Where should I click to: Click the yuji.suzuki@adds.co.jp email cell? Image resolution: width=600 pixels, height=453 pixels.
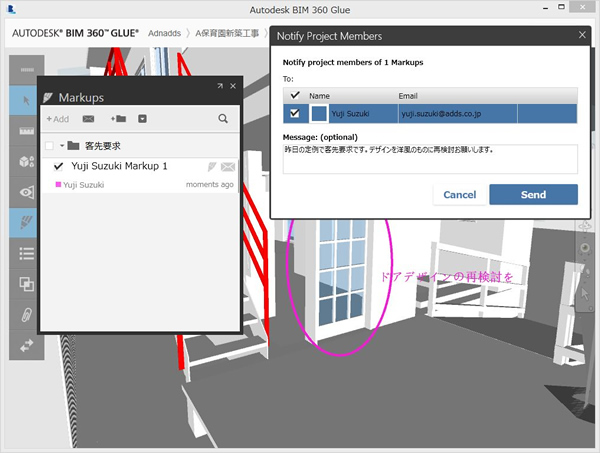[x=458, y=114]
